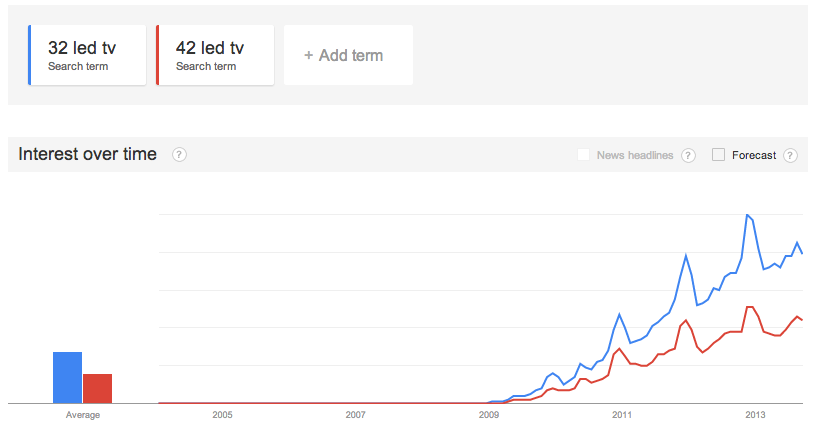Viewport: 817px width, 429px height.
Task: Click the 2007 timeline label
Action: click(x=355, y=414)
